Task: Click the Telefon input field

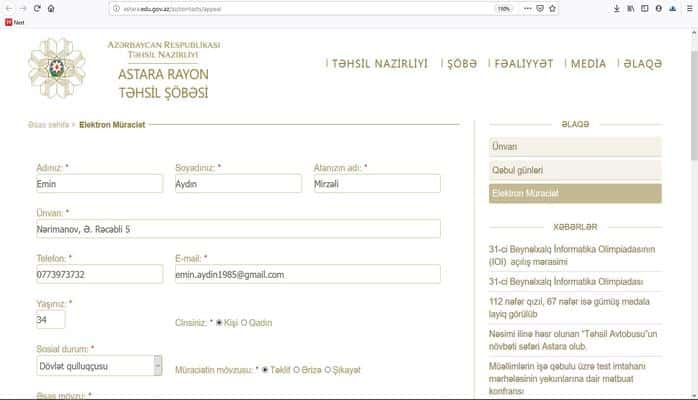Action: pos(98,274)
